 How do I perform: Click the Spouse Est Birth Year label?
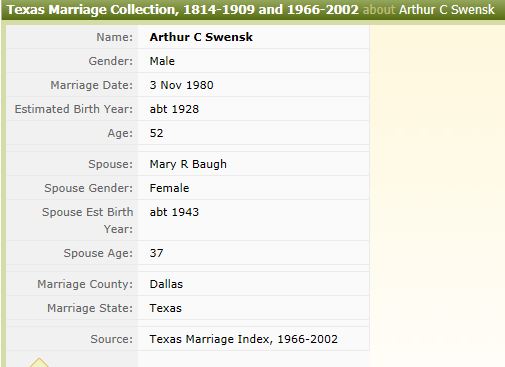pyautogui.click(x=87, y=220)
